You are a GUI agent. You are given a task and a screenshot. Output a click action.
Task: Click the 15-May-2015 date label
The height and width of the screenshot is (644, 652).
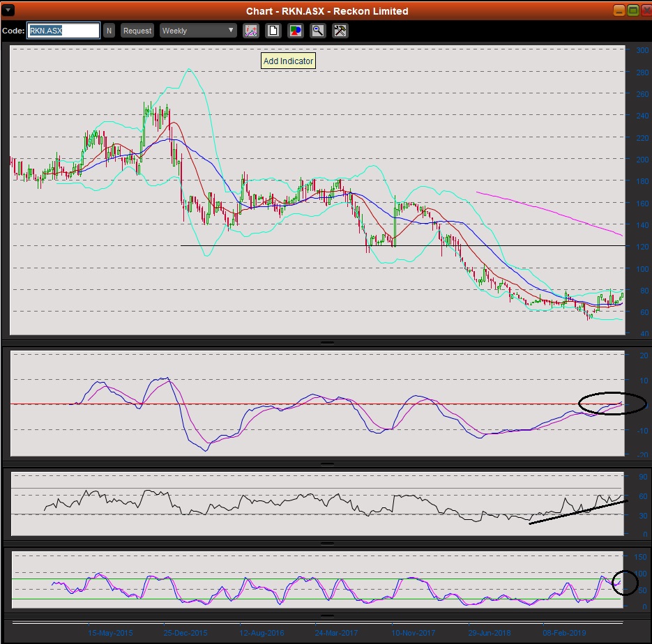coord(110,634)
